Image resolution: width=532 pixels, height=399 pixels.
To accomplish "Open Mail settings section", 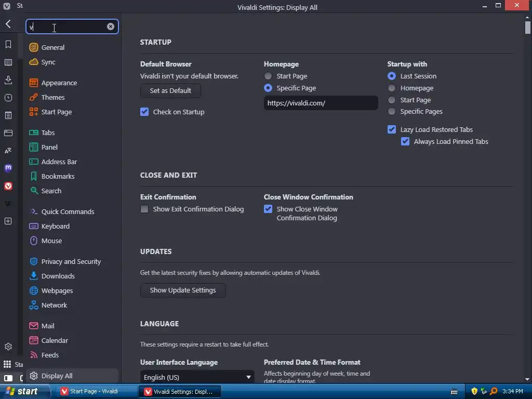I will [72, 326].
